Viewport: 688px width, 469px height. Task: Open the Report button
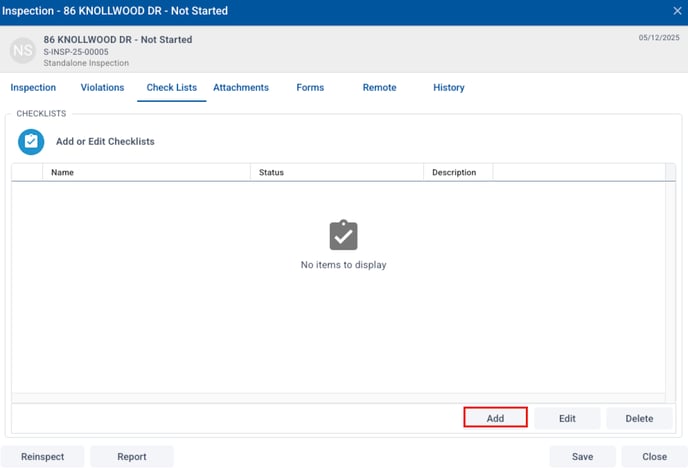coord(132,457)
